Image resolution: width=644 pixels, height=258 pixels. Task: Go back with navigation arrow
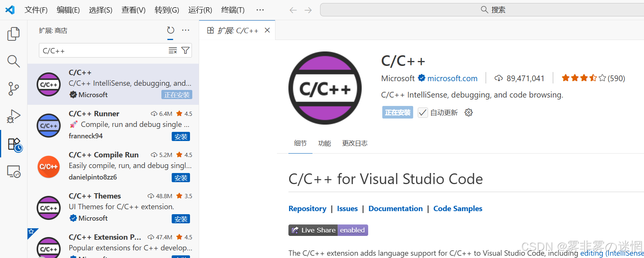pyautogui.click(x=293, y=10)
